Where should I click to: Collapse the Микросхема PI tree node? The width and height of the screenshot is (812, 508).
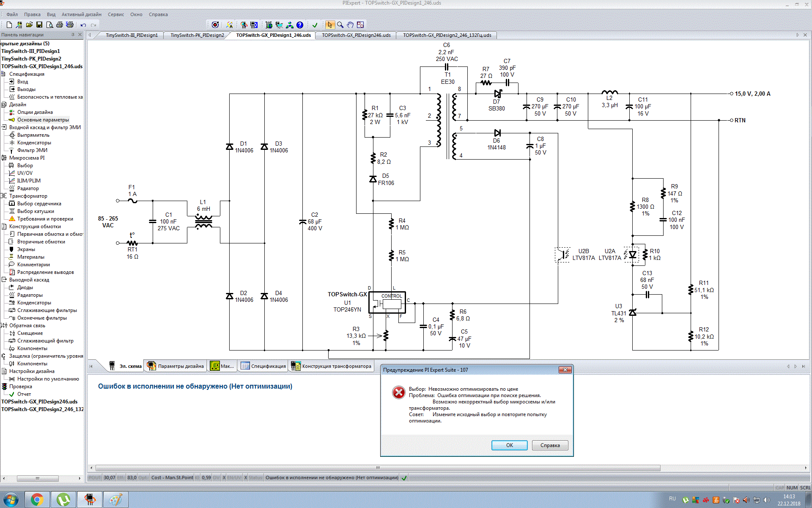coord(4,158)
